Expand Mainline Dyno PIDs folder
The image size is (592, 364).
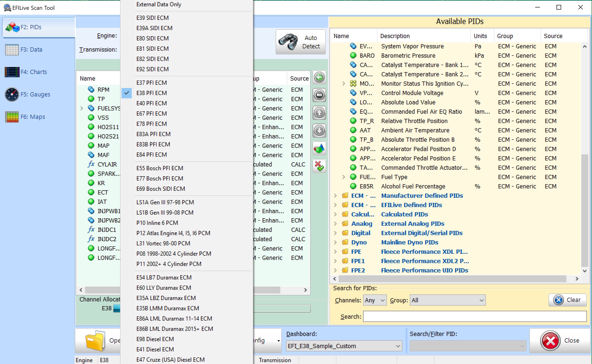(x=335, y=242)
